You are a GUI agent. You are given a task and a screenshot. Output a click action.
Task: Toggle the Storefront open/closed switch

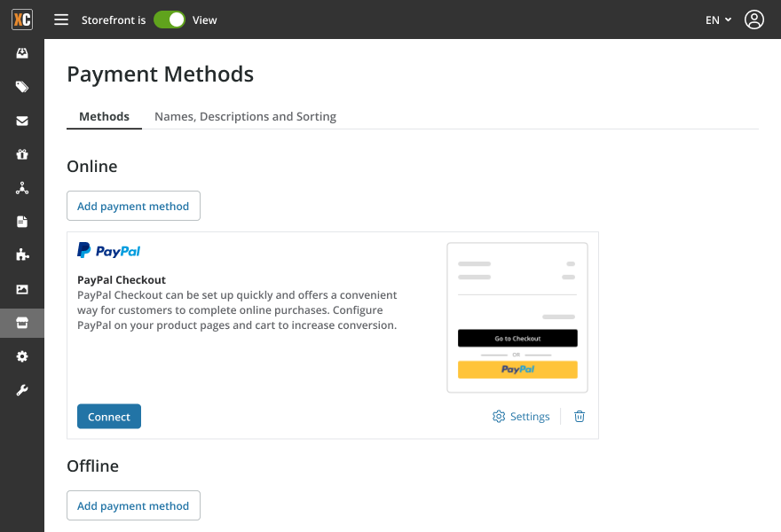(170, 20)
